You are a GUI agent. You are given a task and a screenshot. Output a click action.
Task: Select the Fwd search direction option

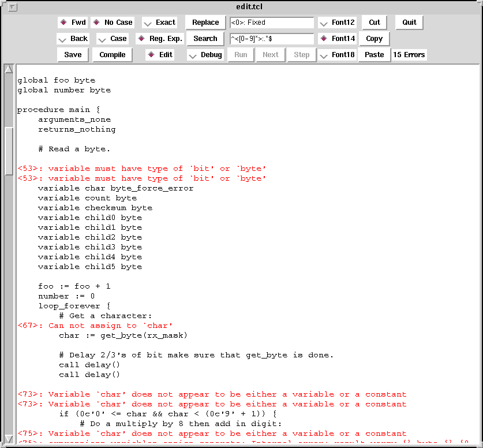coord(73,23)
